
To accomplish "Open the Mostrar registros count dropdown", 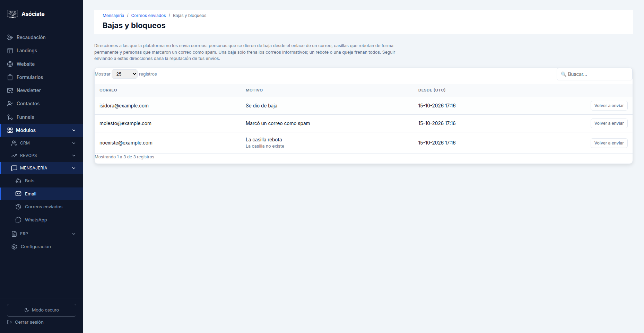I will [x=125, y=74].
